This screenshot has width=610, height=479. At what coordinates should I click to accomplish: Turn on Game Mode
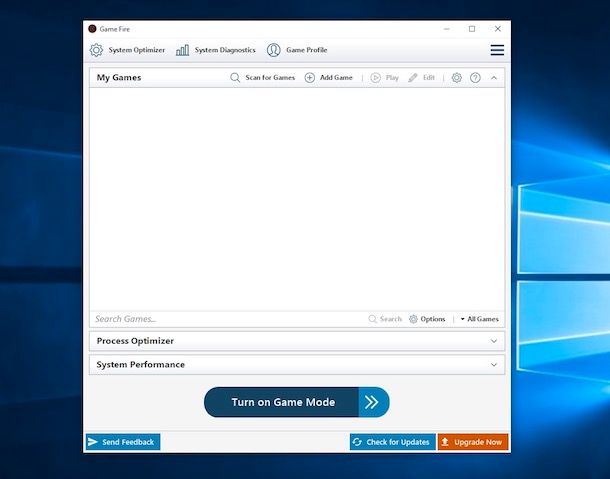click(296, 402)
